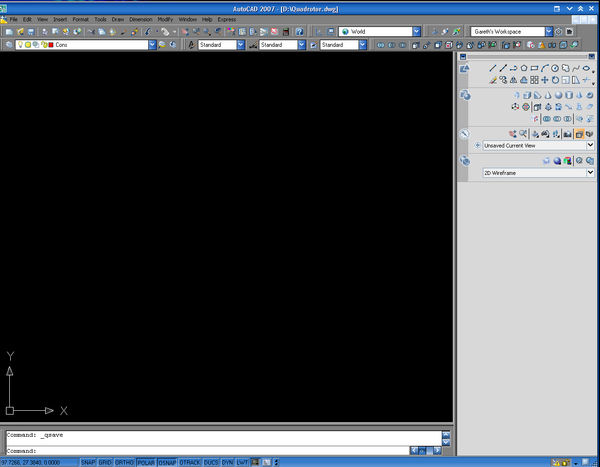Select the Arc draw tool
Viewport: 600px width, 467px height.
pos(545,69)
